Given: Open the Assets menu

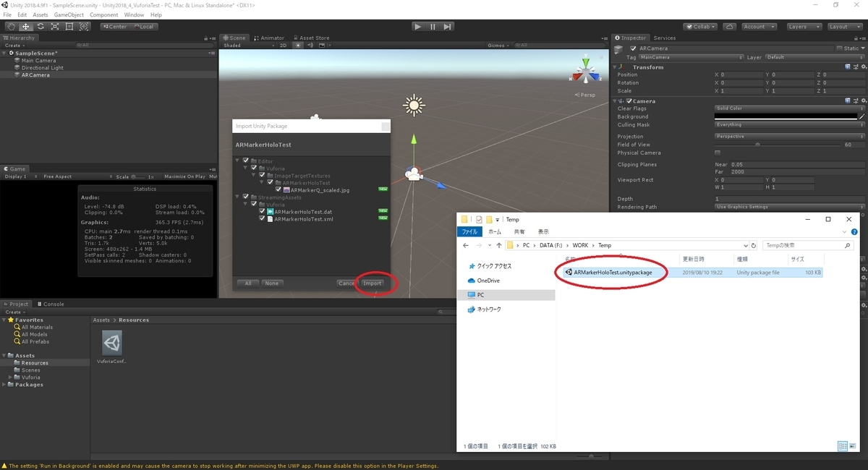Looking at the screenshot, I should click(41, 14).
